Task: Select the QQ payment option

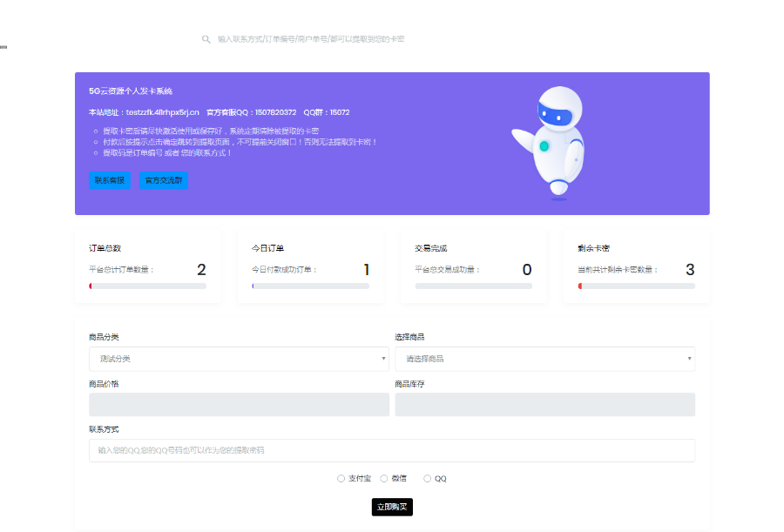Action: [x=427, y=478]
